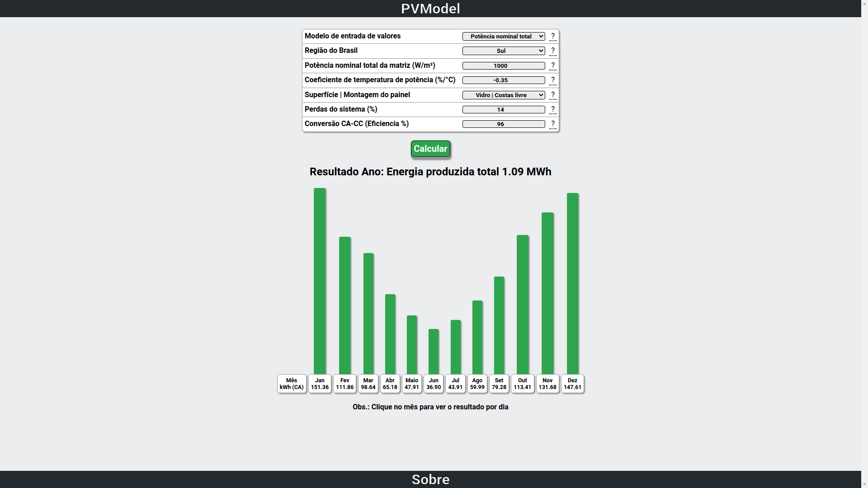Open the Abr 65.18 month result

tap(390, 384)
